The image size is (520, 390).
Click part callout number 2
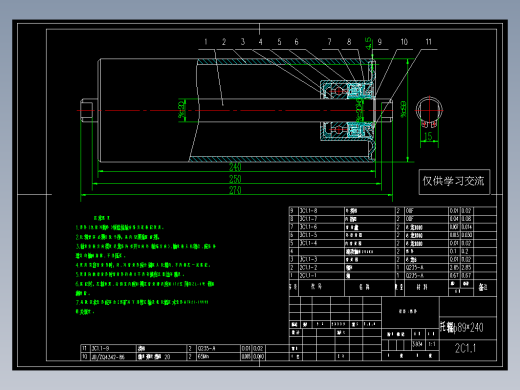pyautogui.click(x=224, y=42)
